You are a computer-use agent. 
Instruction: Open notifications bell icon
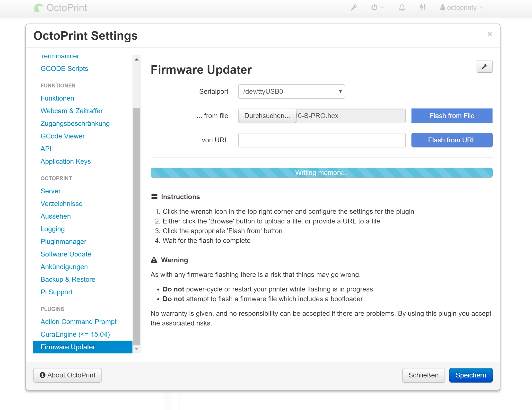402,8
